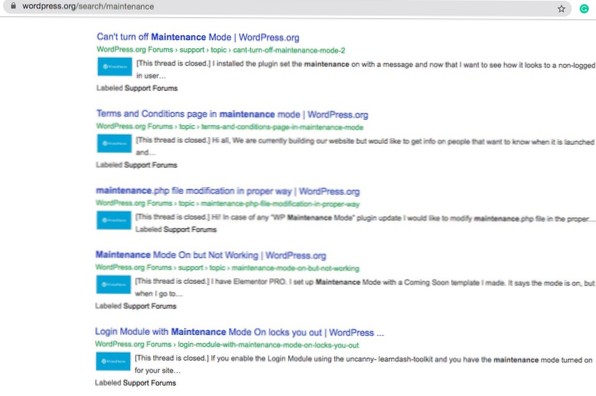Click the maintenance-php-file-modification-in-proper-way URL path
Image resolution: width=596 pixels, height=396 pixels.
[x=280, y=204]
